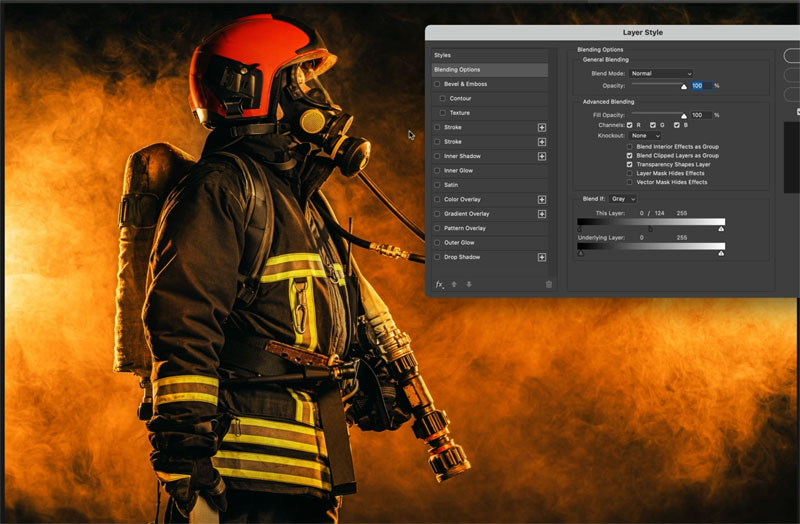Enable the Bevel & Emboss checkbox
The width and height of the screenshot is (800, 524).
pyautogui.click(x=437, y=84)
